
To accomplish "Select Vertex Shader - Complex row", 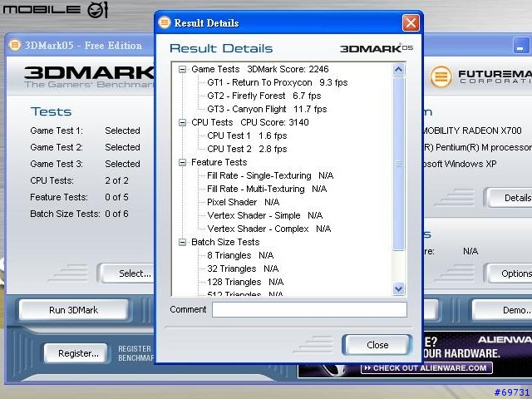I will click(x=268, y=229).
